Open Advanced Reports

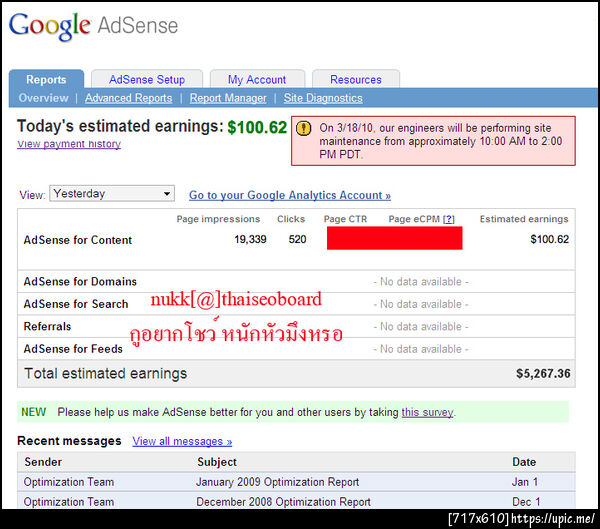pos(129,98)
